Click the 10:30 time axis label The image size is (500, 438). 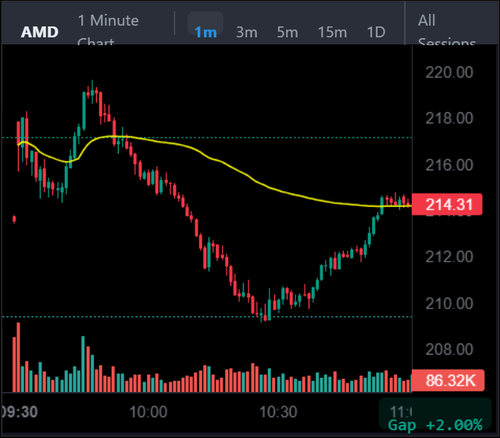click(x=278, y=412)
